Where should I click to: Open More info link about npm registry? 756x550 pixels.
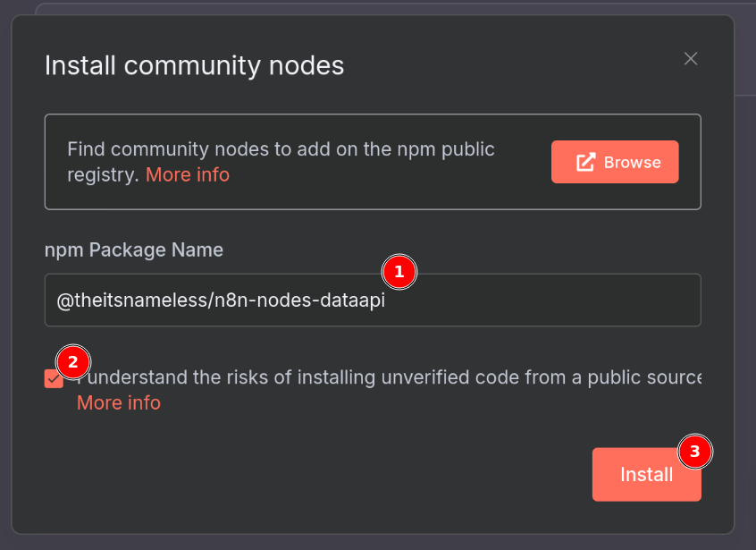pyautogui.click(x=187, y=174)
